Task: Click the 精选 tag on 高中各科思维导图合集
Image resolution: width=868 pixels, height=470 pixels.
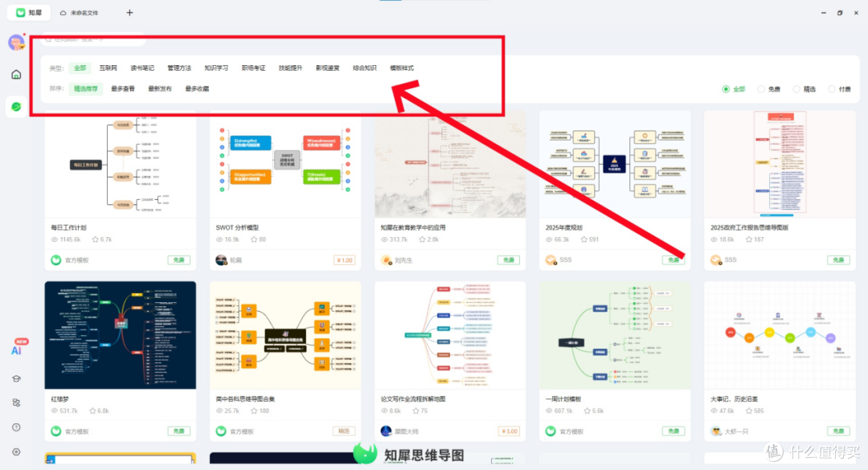Action: 344,431
